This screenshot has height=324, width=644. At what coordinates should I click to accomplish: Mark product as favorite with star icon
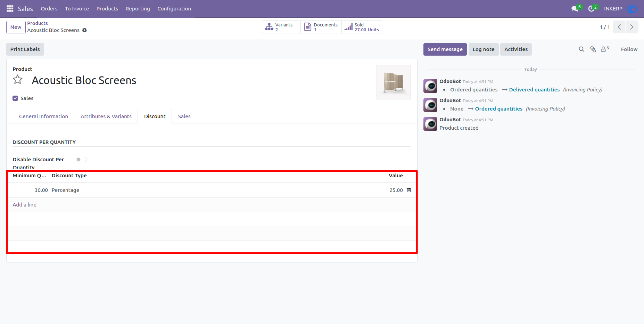coord(18,80)
